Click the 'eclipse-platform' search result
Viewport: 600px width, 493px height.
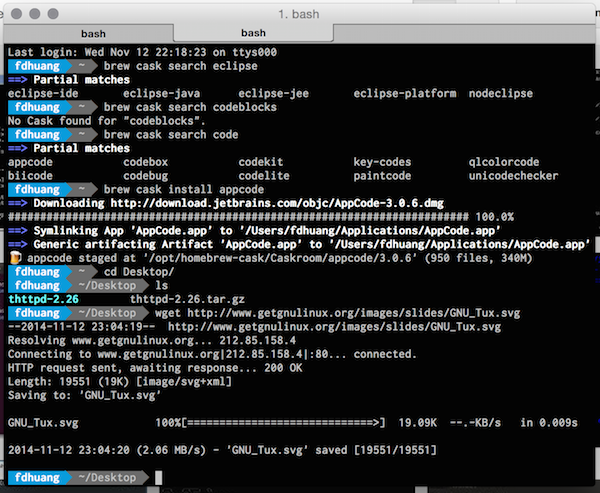[405, 93]
